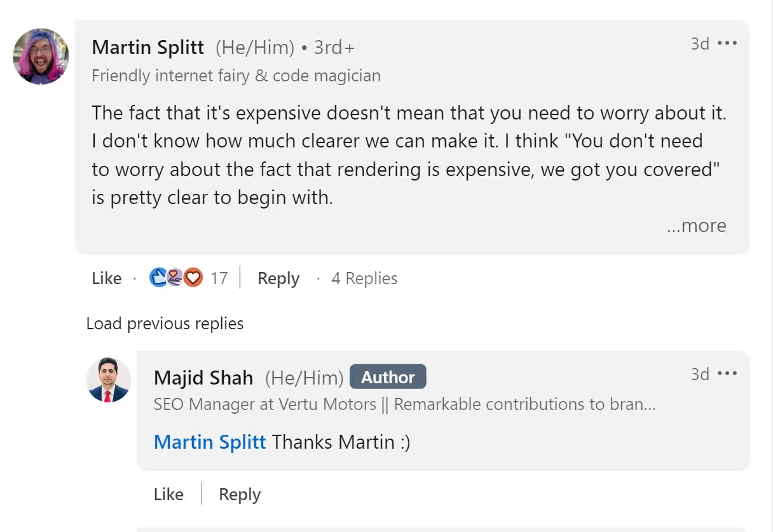Open the three-dot menu on Martin Splitt's comment
This screenshot has width=773, height=532.
(x=727, y=43)
